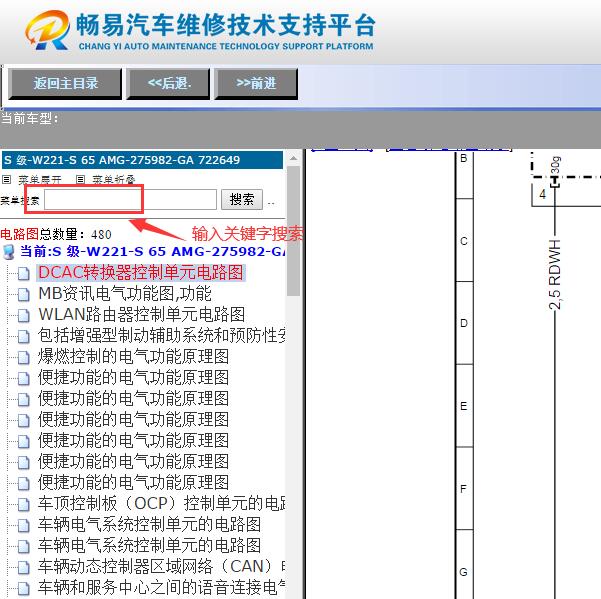Click the 返回主目录 button

[x=65, y=84]
